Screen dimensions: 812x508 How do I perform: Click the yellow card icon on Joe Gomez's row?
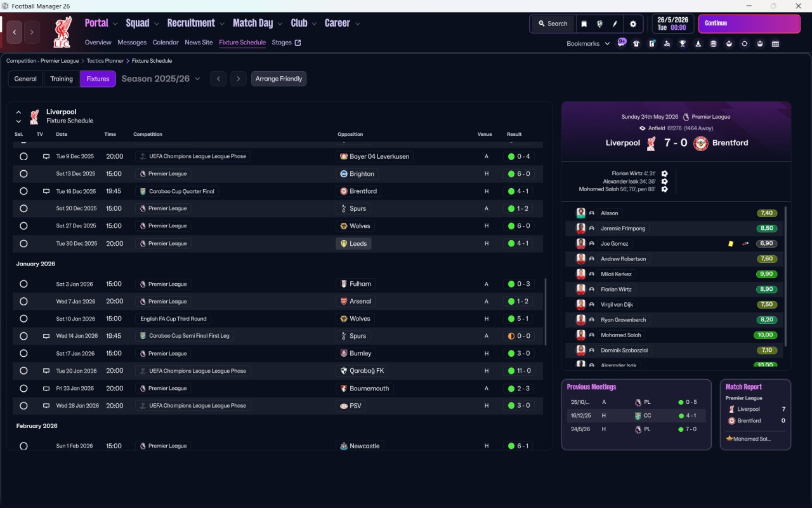tap(731, 244)
